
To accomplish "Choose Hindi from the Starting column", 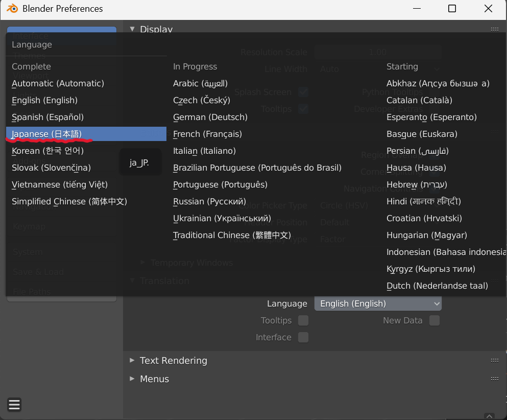I will (423, 201).
